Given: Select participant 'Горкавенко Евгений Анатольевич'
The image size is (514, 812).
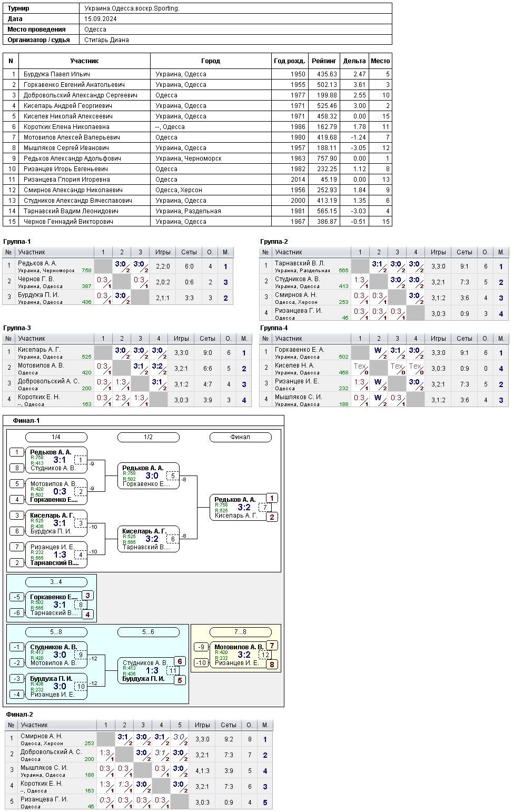Looking at the screenshot, I should (74, 85).
